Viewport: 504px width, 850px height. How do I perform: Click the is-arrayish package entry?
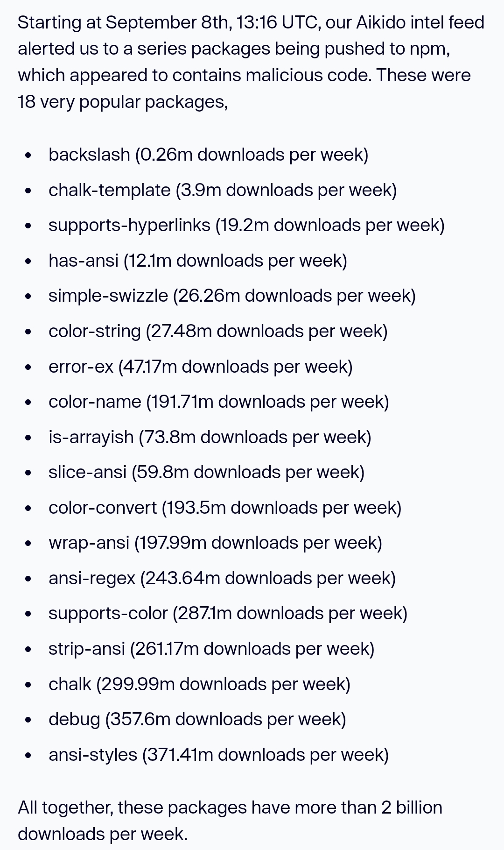pos(210,437)
